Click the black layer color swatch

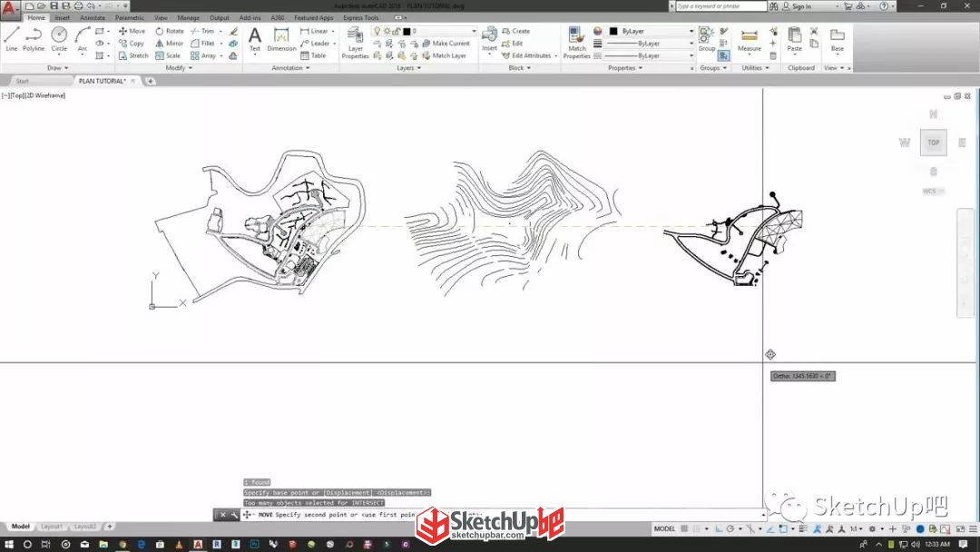pos(407,31)
